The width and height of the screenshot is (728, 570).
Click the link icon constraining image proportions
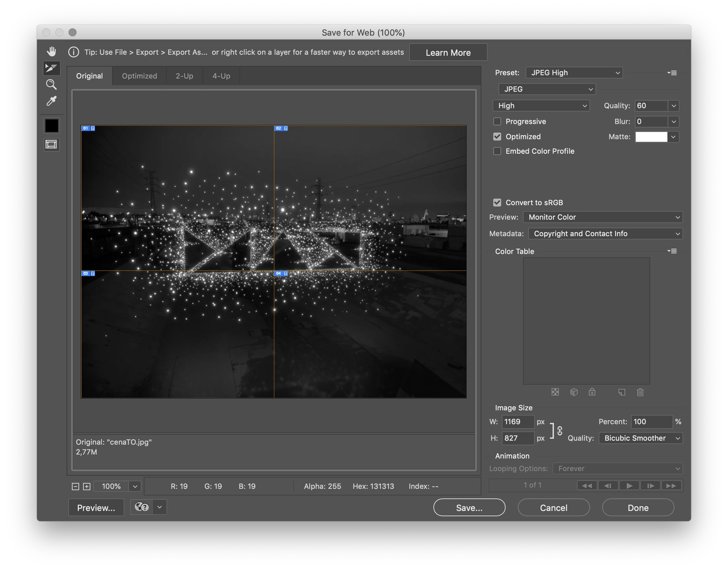[x=560, y=430]
